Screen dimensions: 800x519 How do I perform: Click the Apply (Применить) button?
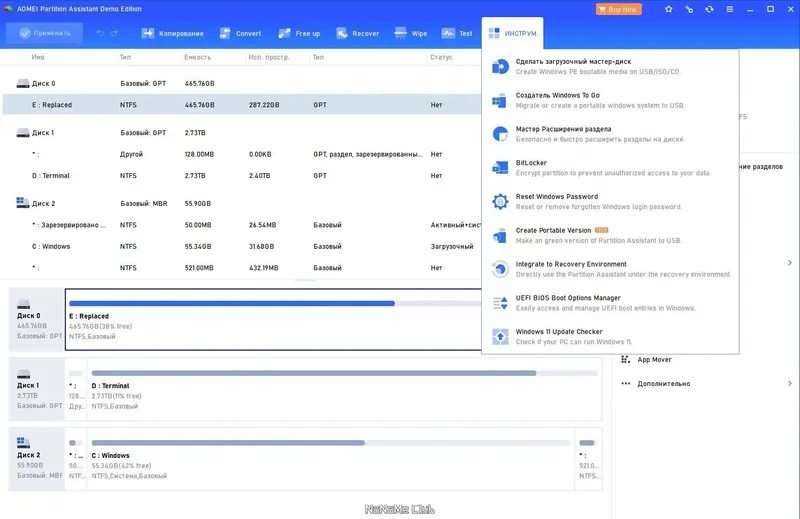tap(44, 33)
